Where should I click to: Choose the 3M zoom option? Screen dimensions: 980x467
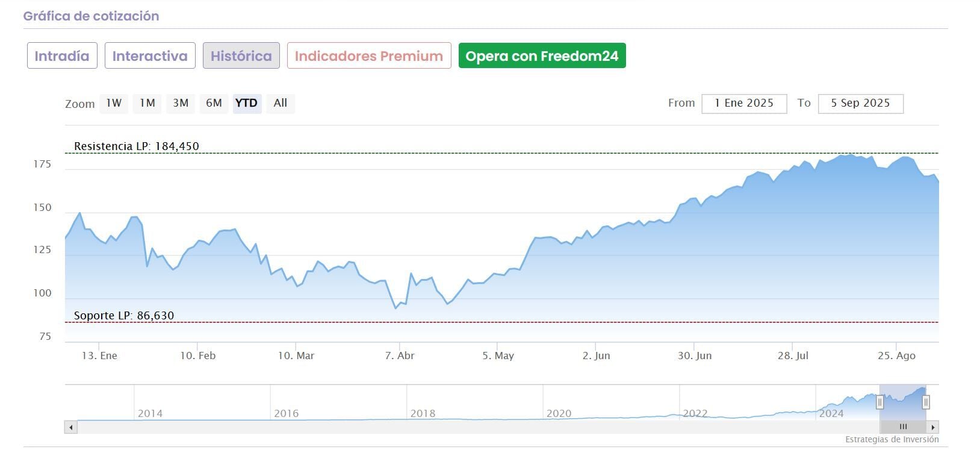pyautogui.click(x=181, y=103)
